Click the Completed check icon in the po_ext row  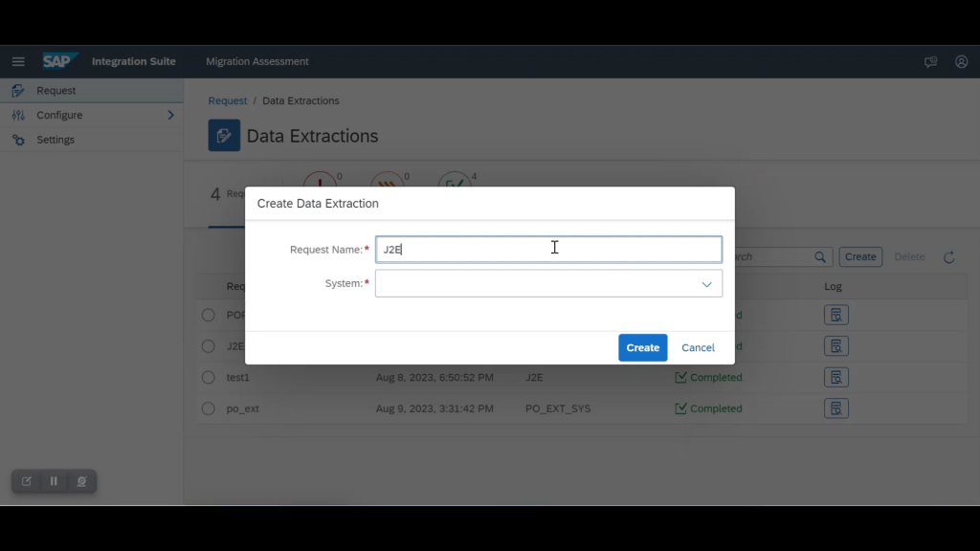click(x=680, y=408)
